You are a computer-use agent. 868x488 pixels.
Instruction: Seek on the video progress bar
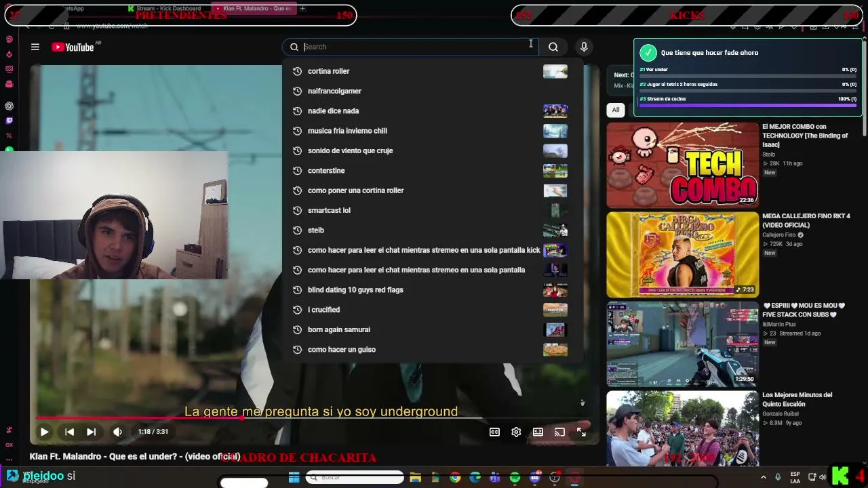pyautogui.click(x=313, y=418)
